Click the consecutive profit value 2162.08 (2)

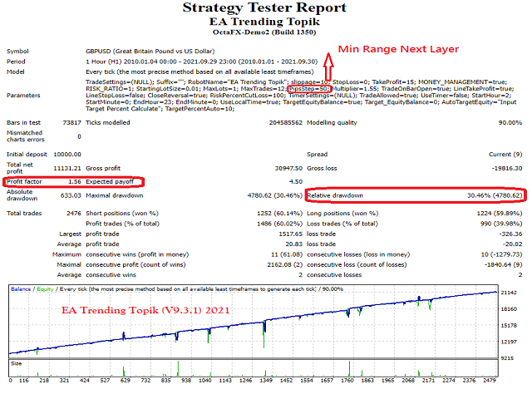tap(284, 264)
